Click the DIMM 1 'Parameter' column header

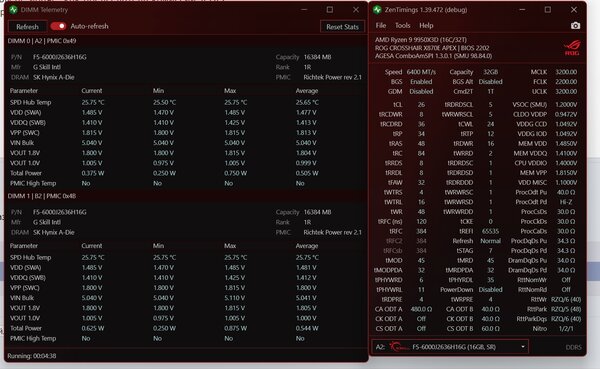(x=24, y=246)
